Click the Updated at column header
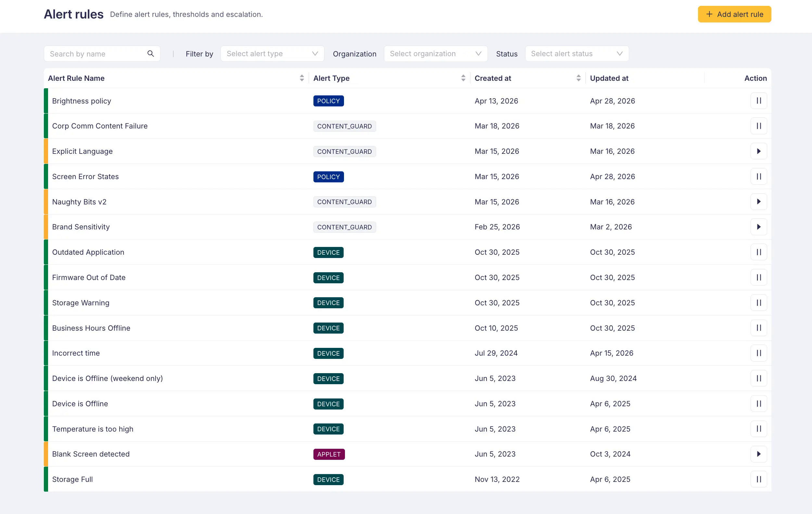Viewport: 812px width, 514px height. [609, 78]
